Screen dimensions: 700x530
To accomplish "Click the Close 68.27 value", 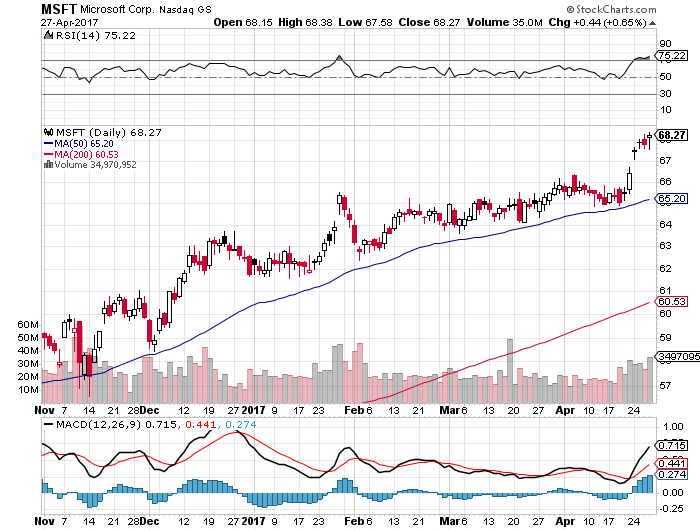I will tap(429, 22).
